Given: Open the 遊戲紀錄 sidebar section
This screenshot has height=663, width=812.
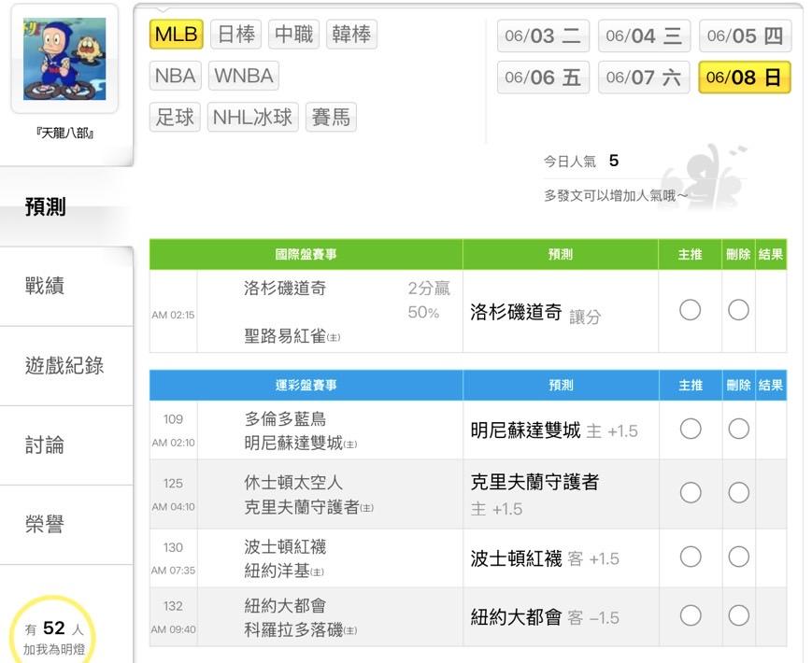Looking at the screenshot, I should click(66, 365).
